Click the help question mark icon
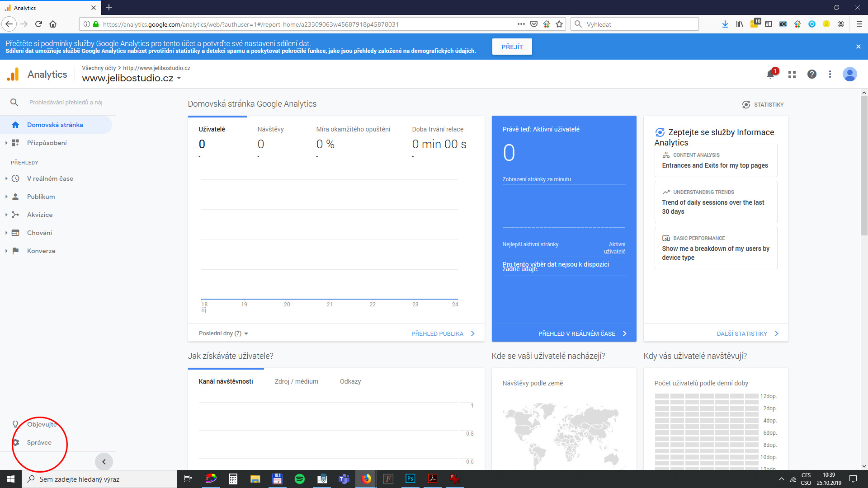The width and height of the screenshot is (868, 488). click(x=812, y=74)
